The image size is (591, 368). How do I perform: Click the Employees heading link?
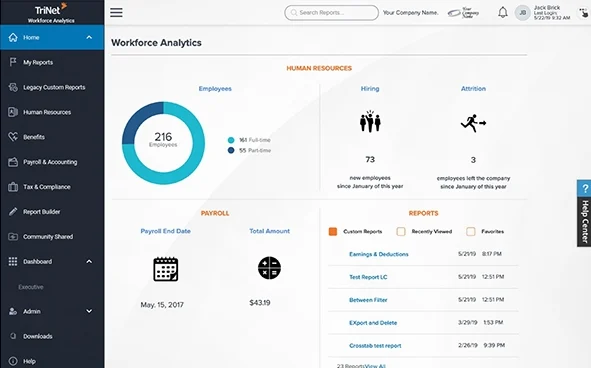[215, 89]
